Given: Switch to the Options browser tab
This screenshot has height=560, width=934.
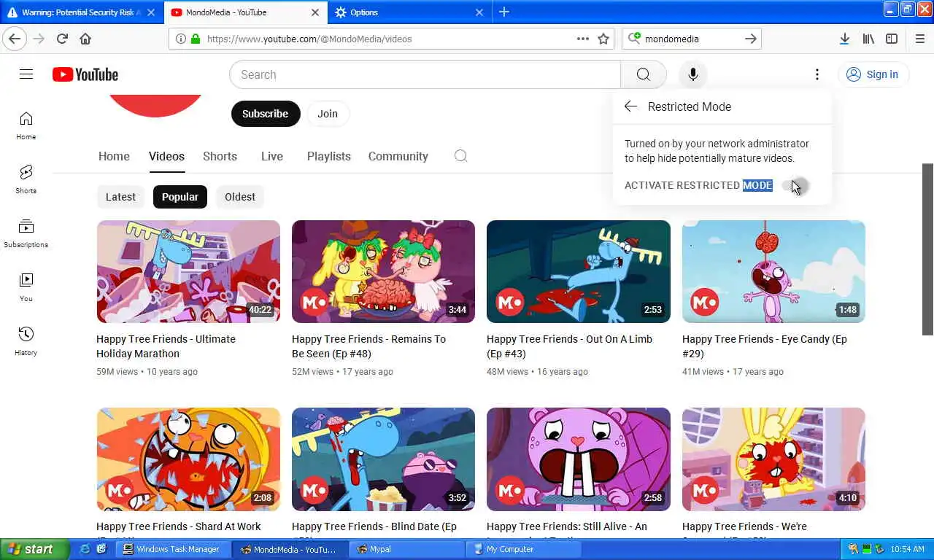Looking at the screenshot, I should 409,12.
